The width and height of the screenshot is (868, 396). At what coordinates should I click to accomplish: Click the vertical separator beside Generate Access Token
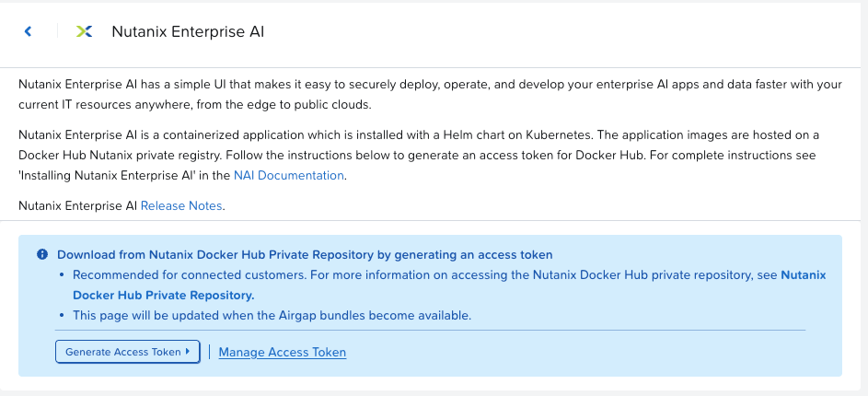tap(209, 352)
